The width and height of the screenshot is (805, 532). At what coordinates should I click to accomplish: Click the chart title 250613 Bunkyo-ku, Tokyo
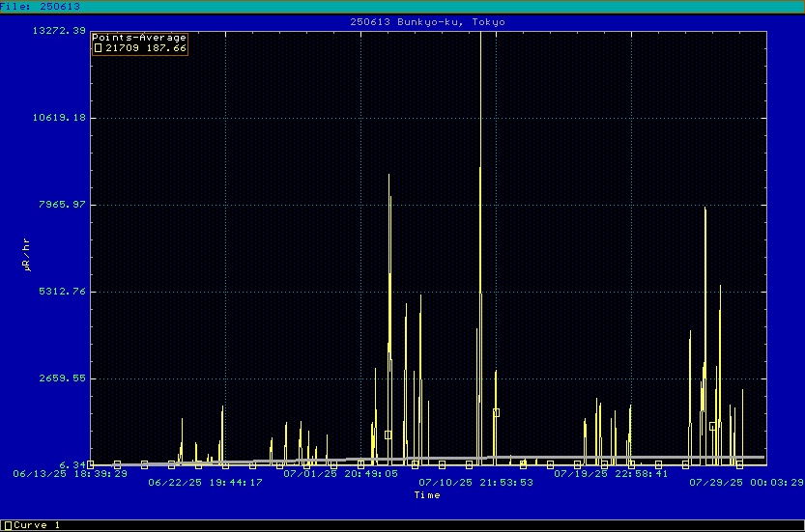pos(427,21)
